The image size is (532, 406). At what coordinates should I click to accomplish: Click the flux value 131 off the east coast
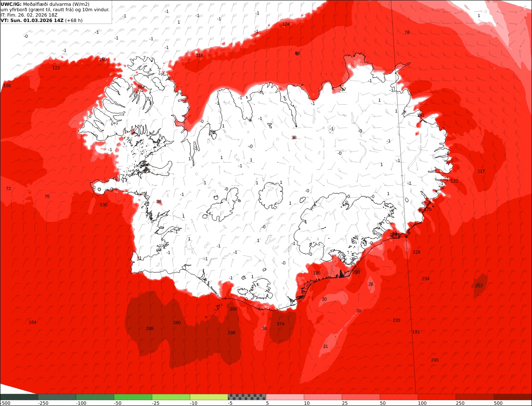click(x=454, y=181)
